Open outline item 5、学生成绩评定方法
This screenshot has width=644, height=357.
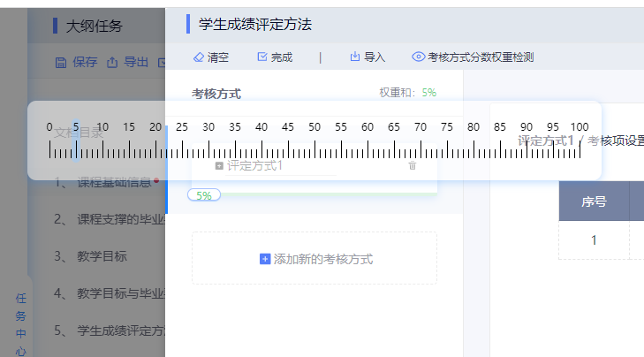tap(120, 331)
